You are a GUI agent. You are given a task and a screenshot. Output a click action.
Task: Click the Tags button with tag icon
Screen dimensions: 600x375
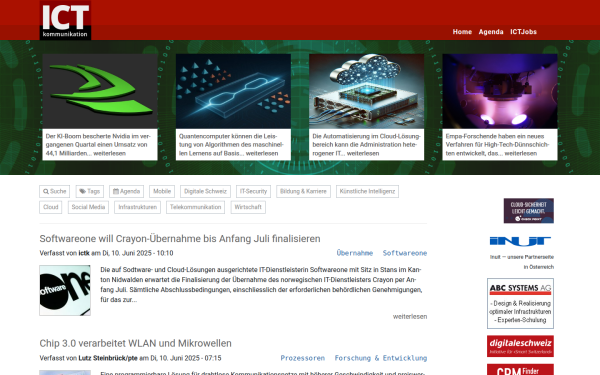[90, 191]
